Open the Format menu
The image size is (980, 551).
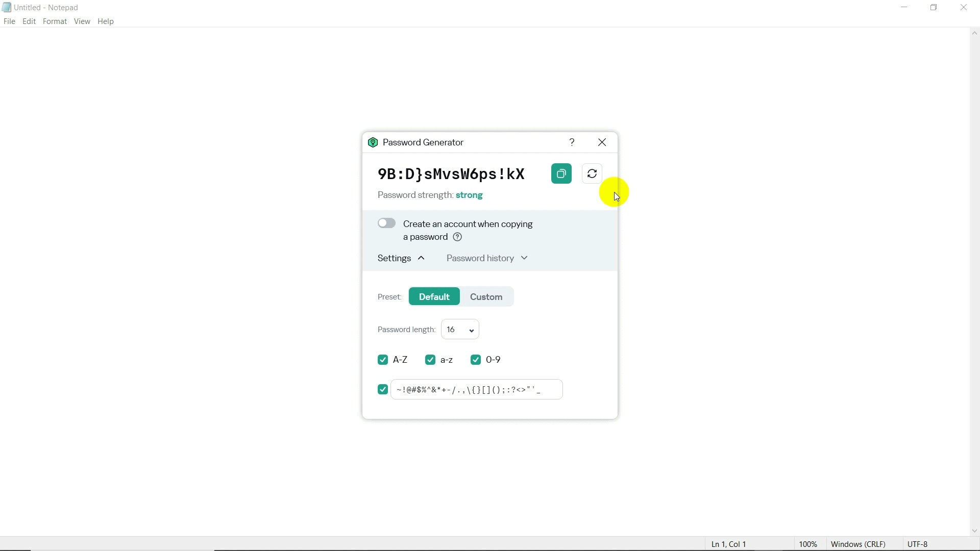[55, 21]
